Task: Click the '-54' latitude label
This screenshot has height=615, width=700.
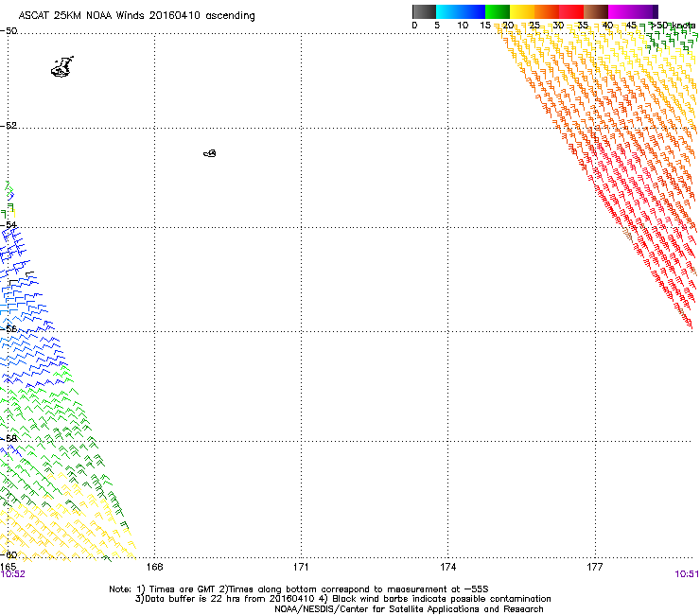Action: pyautogui.click(x=9, y=224)
